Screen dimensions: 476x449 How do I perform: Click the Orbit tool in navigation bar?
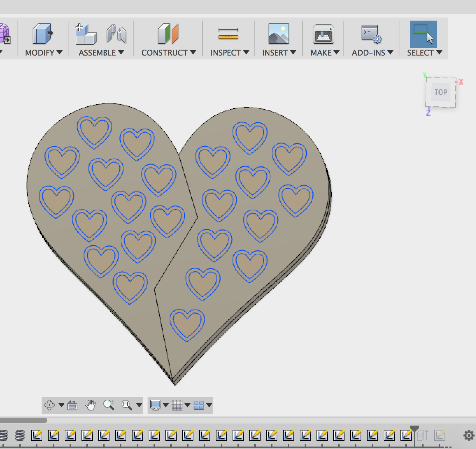coord(49,405)
